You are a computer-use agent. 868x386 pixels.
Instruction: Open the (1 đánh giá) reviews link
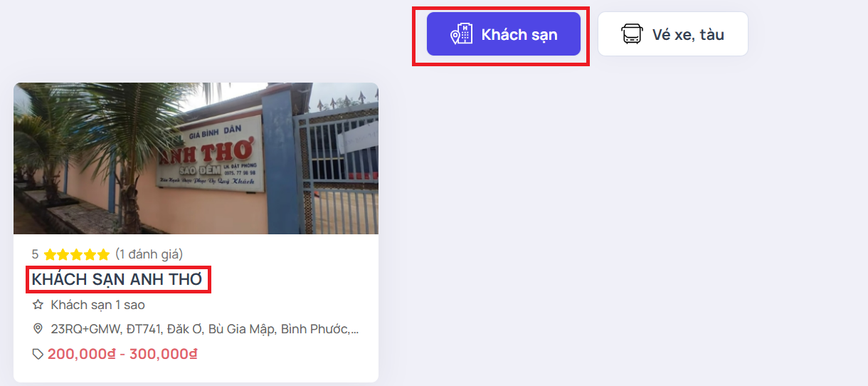[149, 254]
